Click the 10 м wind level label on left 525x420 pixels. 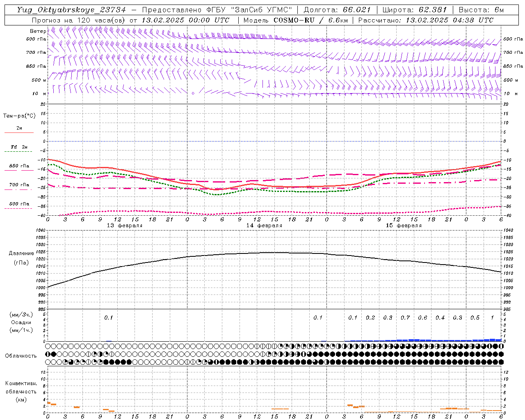coord(39,94)
